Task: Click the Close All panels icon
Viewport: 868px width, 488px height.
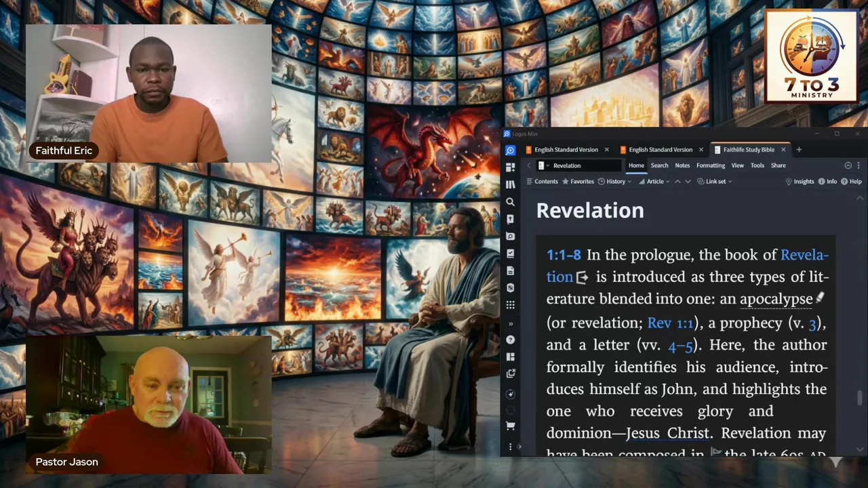Action: click(511, 373)
